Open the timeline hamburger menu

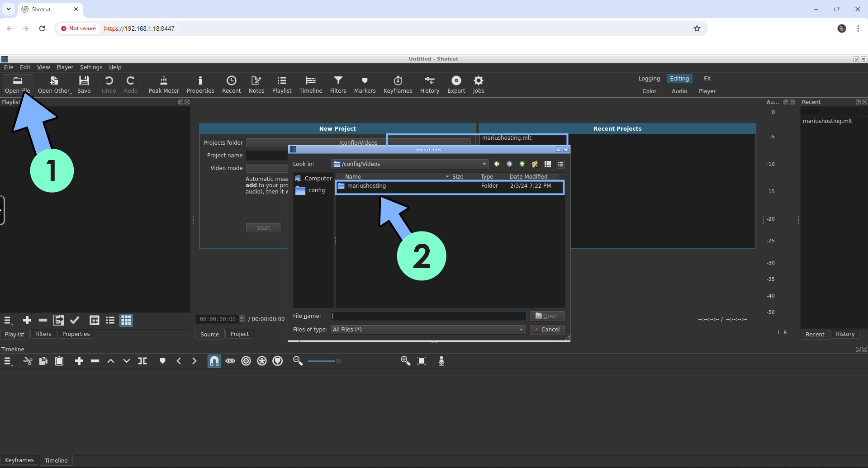(8, 361)
